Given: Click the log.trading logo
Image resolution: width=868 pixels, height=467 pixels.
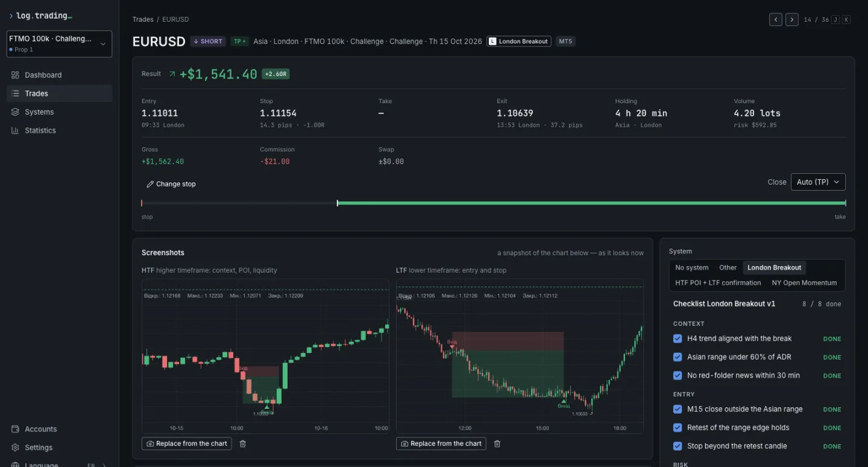Looking at the screenshot, I should 40,16.
